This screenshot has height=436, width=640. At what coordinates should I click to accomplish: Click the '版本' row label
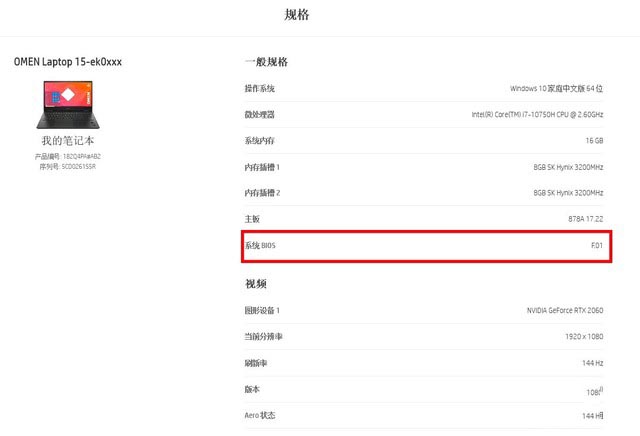252,389
